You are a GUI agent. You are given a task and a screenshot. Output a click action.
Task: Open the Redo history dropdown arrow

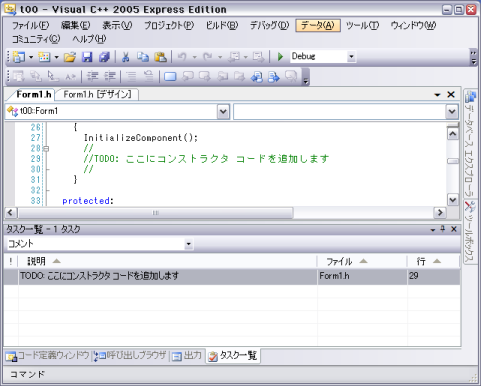tap(220, 57)
